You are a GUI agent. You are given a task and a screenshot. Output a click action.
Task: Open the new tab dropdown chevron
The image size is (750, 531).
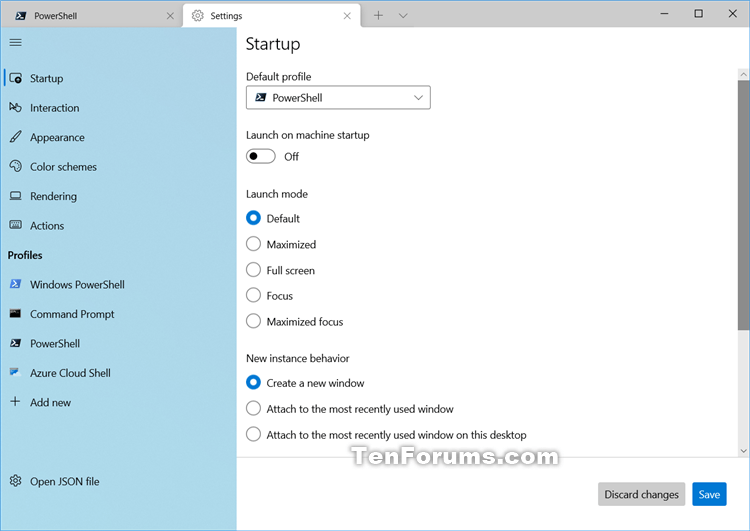coord(403,16)
